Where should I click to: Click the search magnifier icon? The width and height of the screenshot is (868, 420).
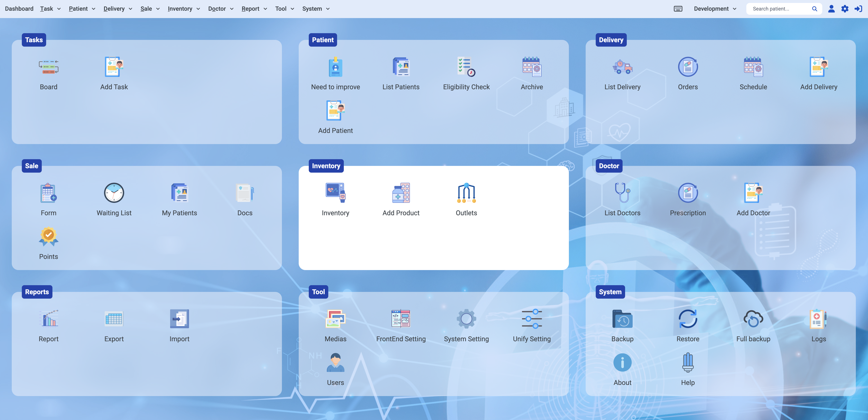[815, 9]
